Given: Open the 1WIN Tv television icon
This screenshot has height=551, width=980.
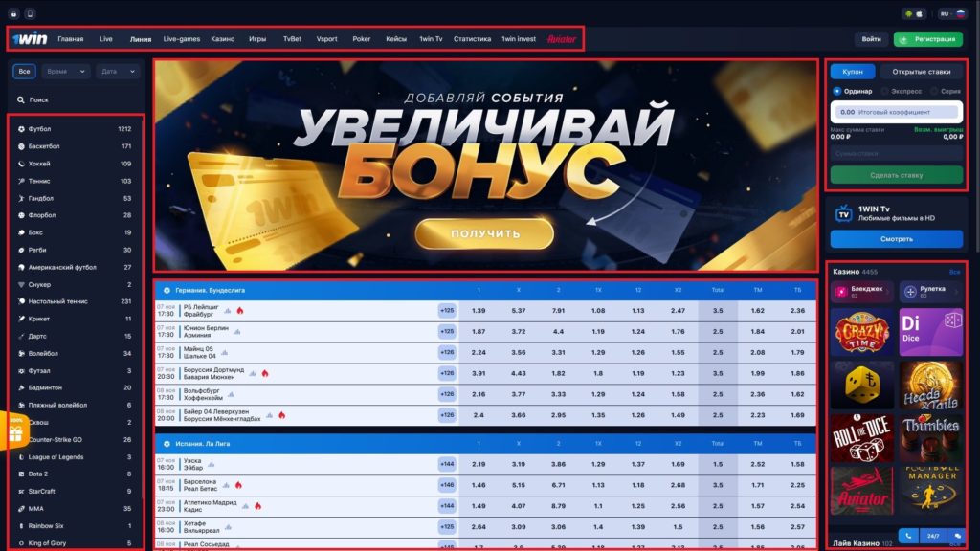Looking at the screenshot, I should tap(844, 213).
